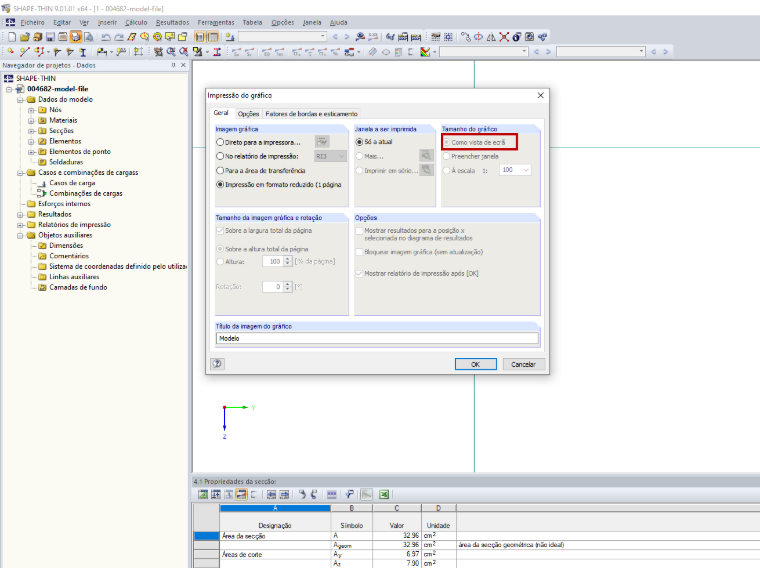The image size is (760, 570).
Task: Click column header A in properties table
Action: tap(275, 508)
